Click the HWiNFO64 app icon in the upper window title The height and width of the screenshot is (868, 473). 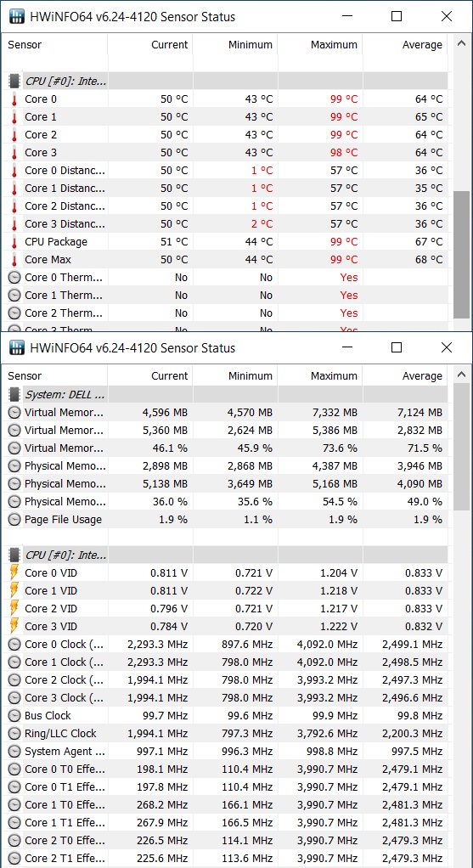point(17,17)
